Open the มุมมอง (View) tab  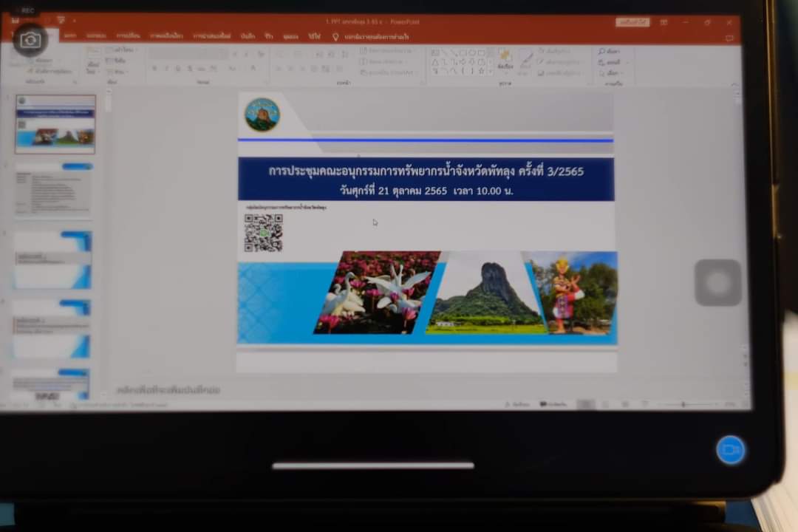pos(290,36)
